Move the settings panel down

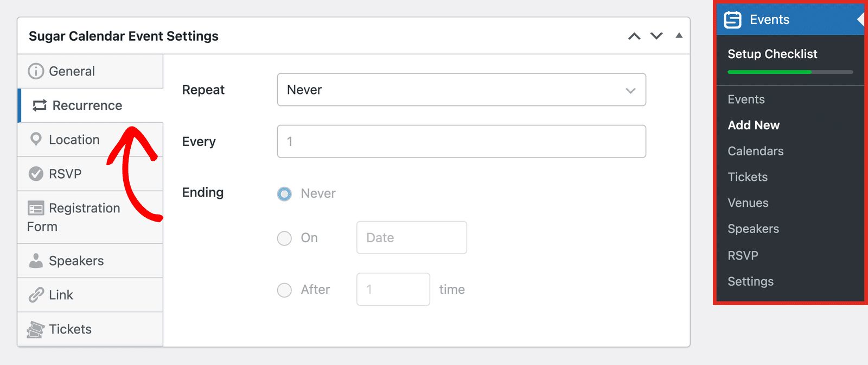click(656, 36)
